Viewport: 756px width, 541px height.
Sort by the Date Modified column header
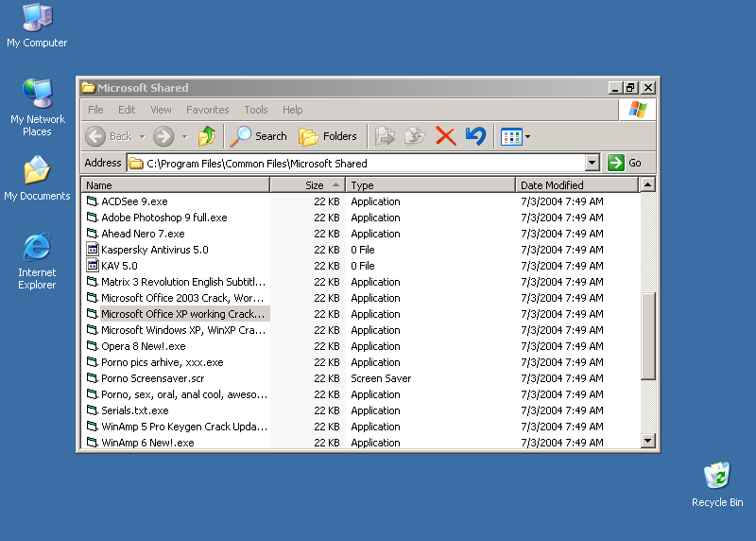click(x=576, y=185)
